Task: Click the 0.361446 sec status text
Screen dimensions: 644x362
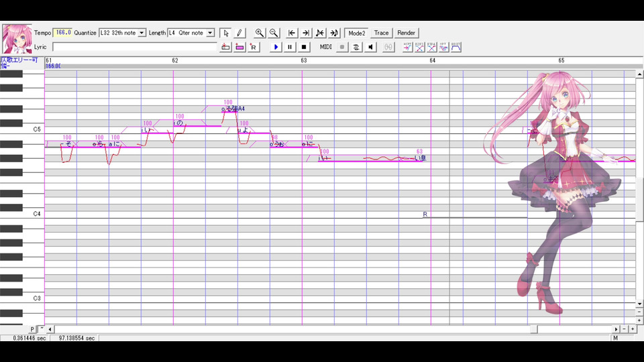Action: tap(30, 338)
